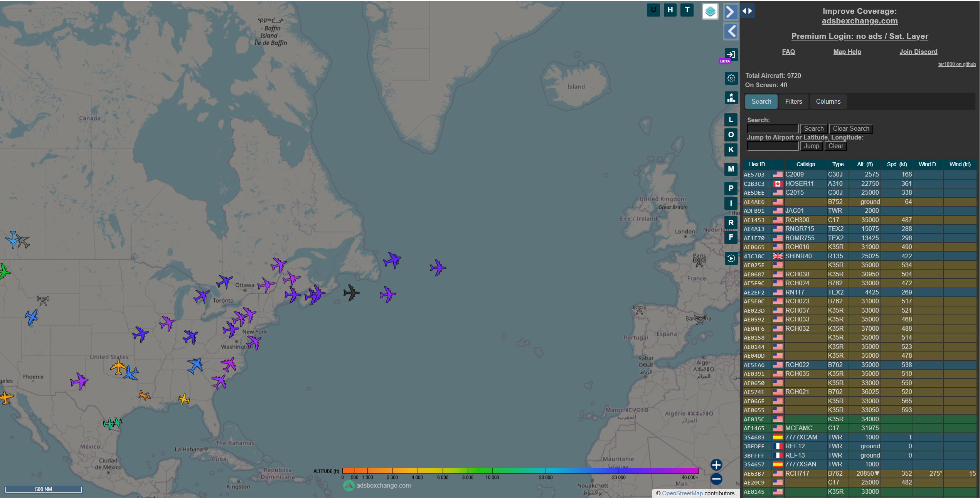Sort table by Wind D. column

click(928, 165)
